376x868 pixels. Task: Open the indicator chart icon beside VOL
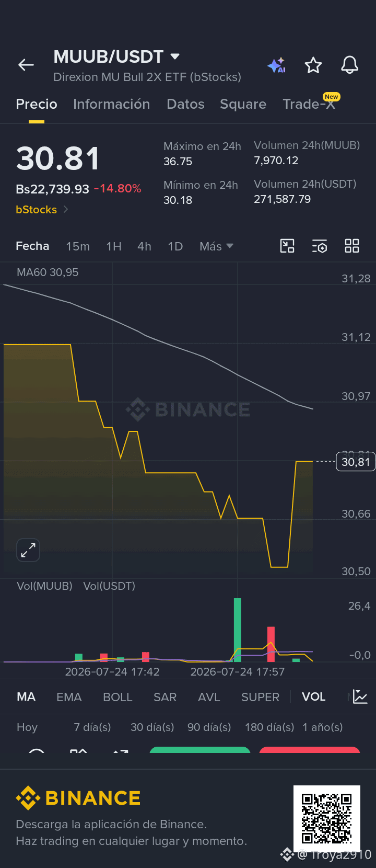(x=360, y=696)
